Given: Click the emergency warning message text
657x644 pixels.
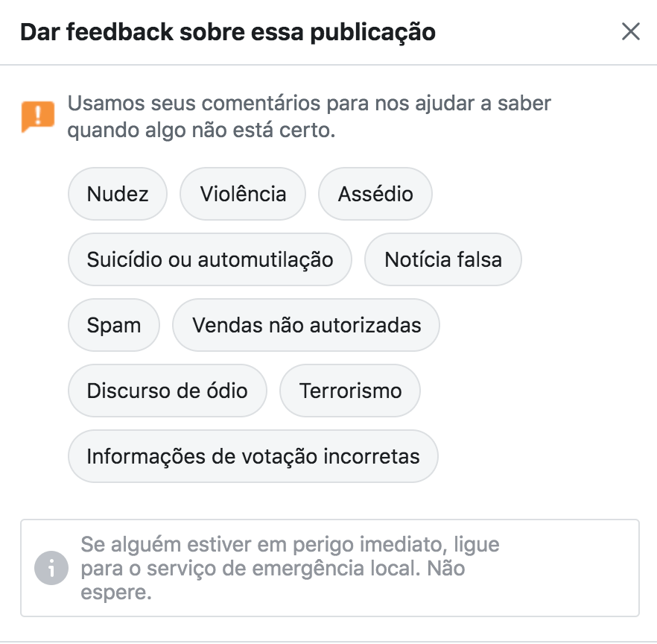Looking at the screenshot, I should click(x=290, y=568).
